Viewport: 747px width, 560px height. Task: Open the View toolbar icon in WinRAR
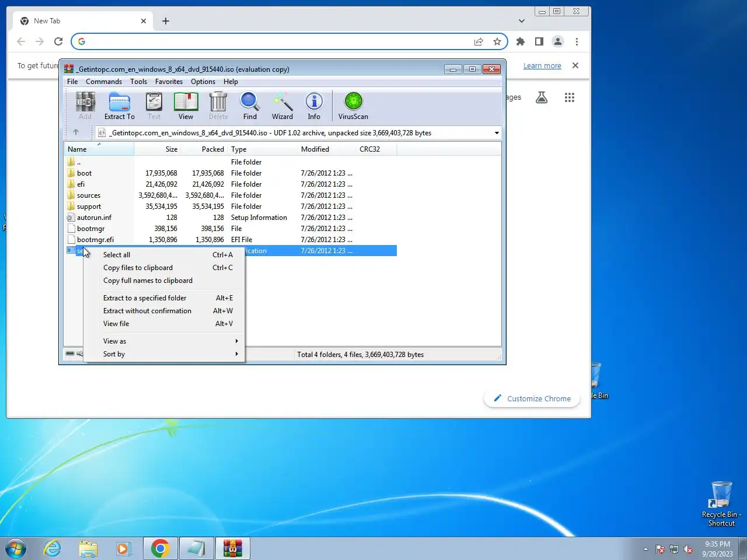click(186, 106)
